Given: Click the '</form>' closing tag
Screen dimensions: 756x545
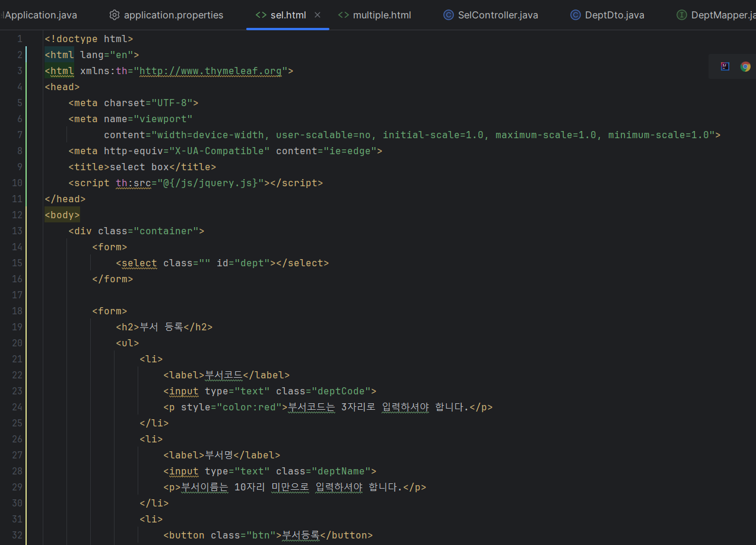Looking at the screenshot, I should pos(113,279).
